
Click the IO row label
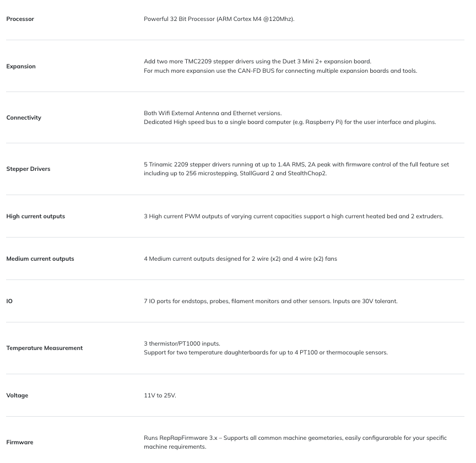[9, 301]
